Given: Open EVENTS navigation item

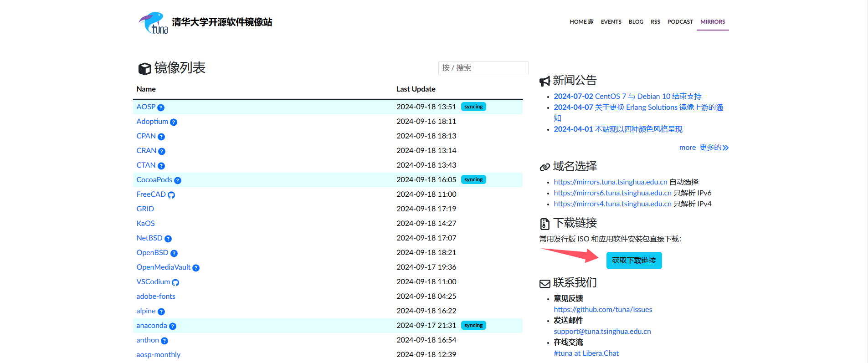Looking at the screenshot, I should click(x=611, y=22).
